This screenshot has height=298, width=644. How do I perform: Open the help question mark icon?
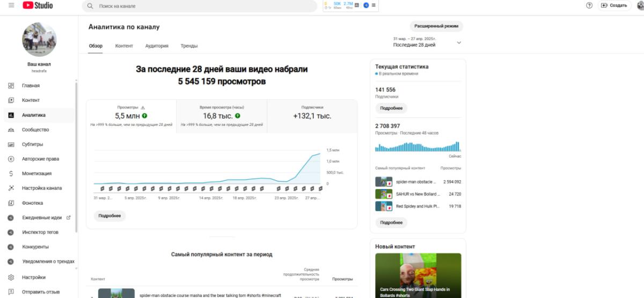coord(589,5)
